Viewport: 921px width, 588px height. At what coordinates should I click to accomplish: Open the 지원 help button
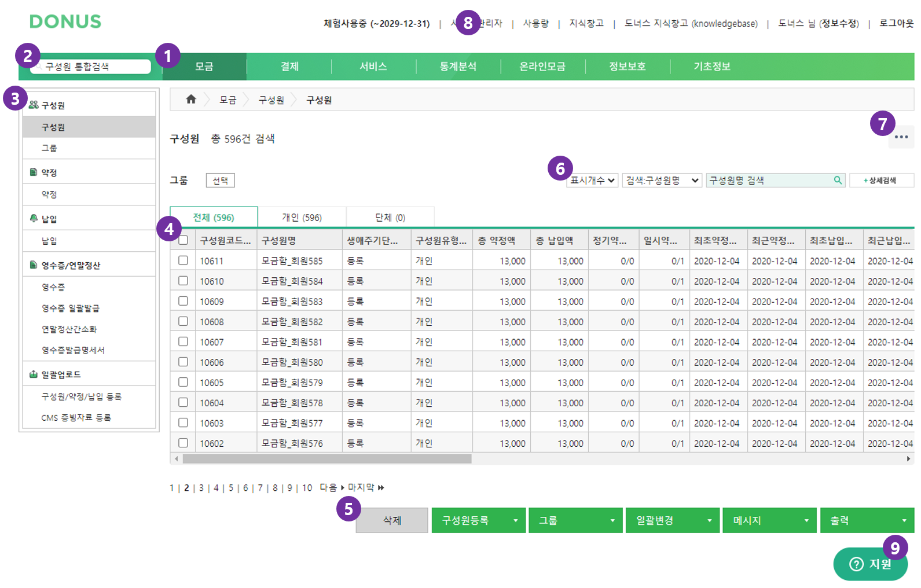coord(870,564)
